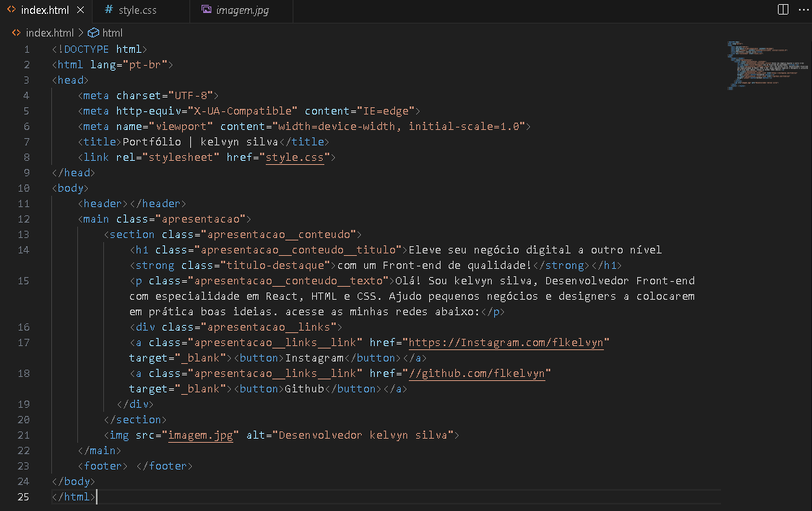
Task: Follow the github.com/flkelvyn href link
Action: pos(477,374)
